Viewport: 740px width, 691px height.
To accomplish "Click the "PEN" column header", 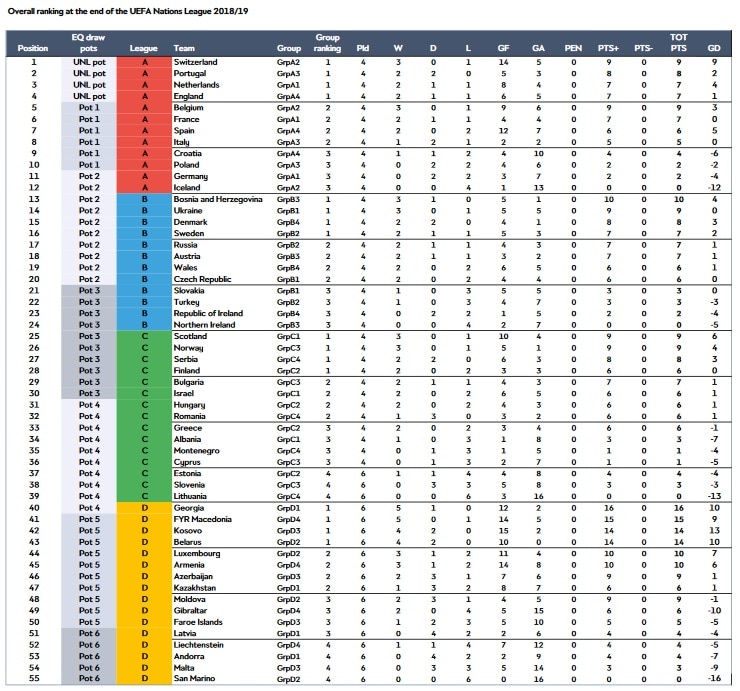I will [x=572, y=48].
